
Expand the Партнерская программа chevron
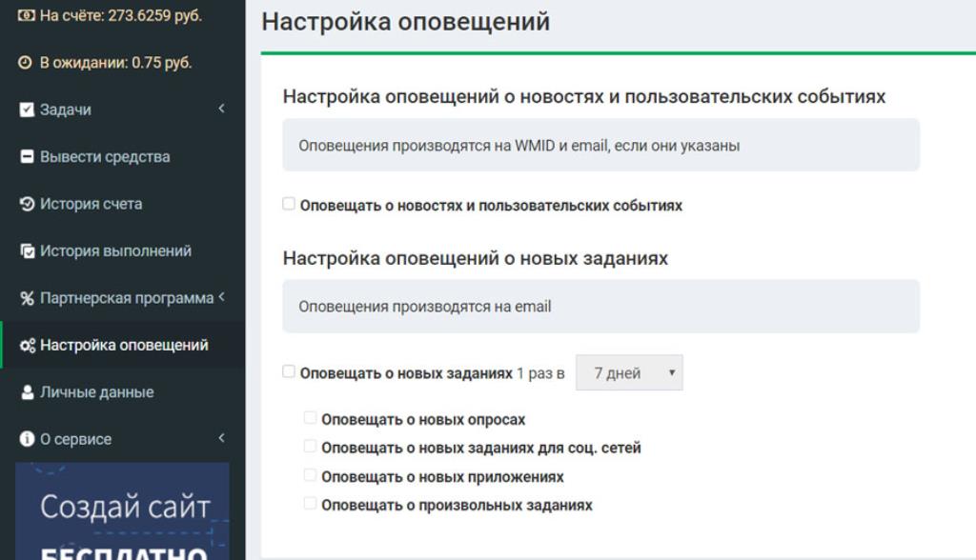pyautogui.click(x=221, y=297)
